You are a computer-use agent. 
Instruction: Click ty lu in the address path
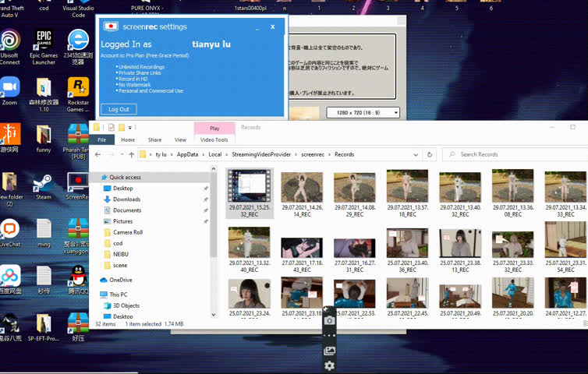(161, 154)
